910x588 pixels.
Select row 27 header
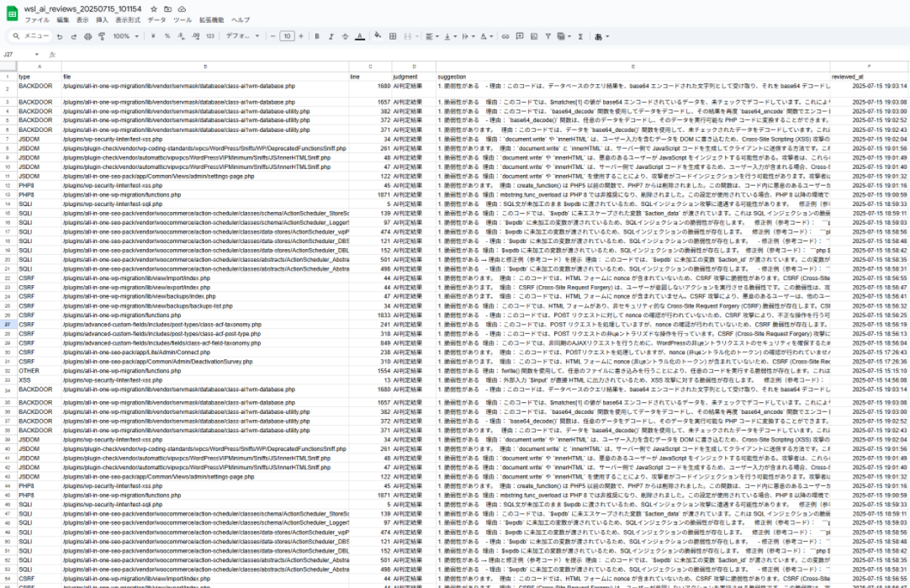(x=8, y=325)
